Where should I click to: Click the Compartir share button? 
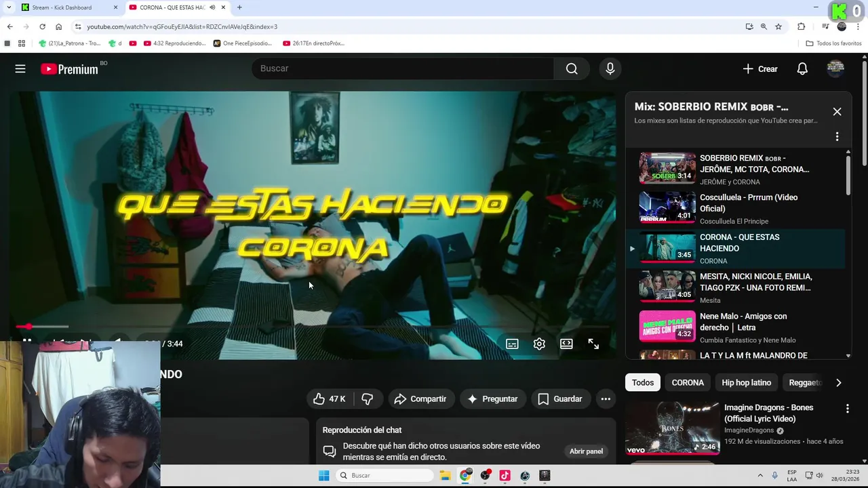[x=420, y=399]
